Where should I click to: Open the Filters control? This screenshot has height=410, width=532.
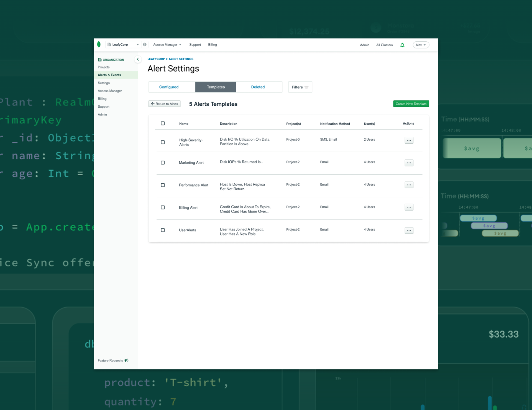click(300, 87)
